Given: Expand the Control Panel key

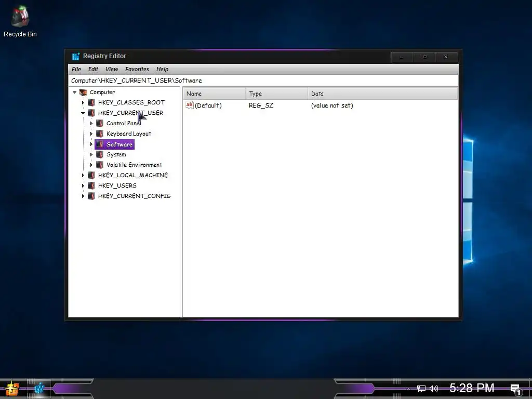Looking at the screenshot, I should pyautogui.click(x=91, y=124).
